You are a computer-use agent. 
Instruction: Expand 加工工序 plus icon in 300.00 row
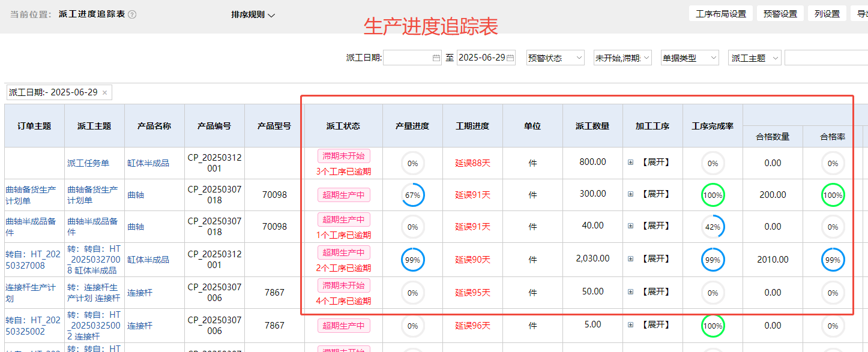(x=630, y=194)
